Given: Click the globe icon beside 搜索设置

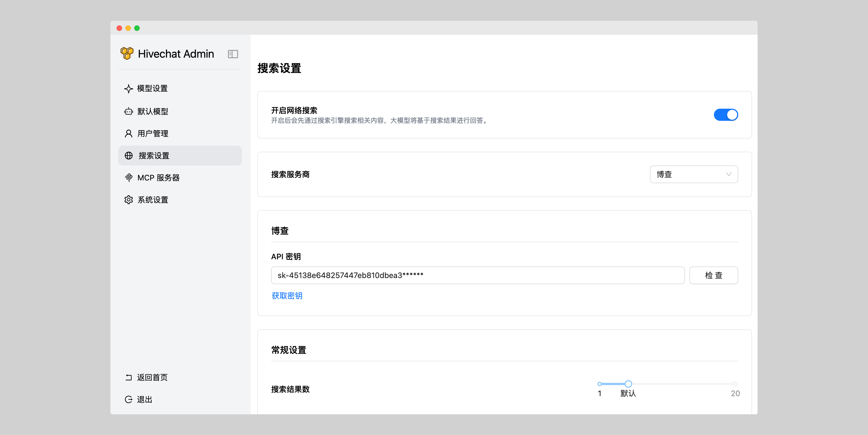Looking at the screenshot, I should (128, 156).
